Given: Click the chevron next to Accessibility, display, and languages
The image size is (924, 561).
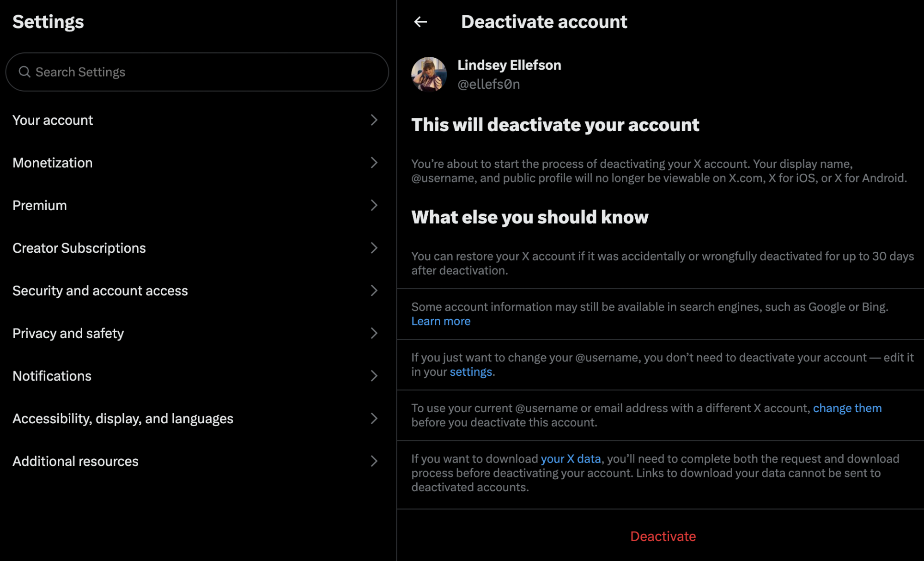Looking at the screenshot, I should point(374,418).
